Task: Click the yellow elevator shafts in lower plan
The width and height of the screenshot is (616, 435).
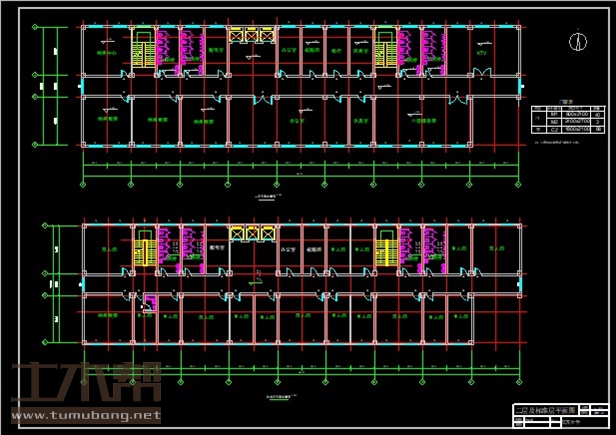Action: 252,233
